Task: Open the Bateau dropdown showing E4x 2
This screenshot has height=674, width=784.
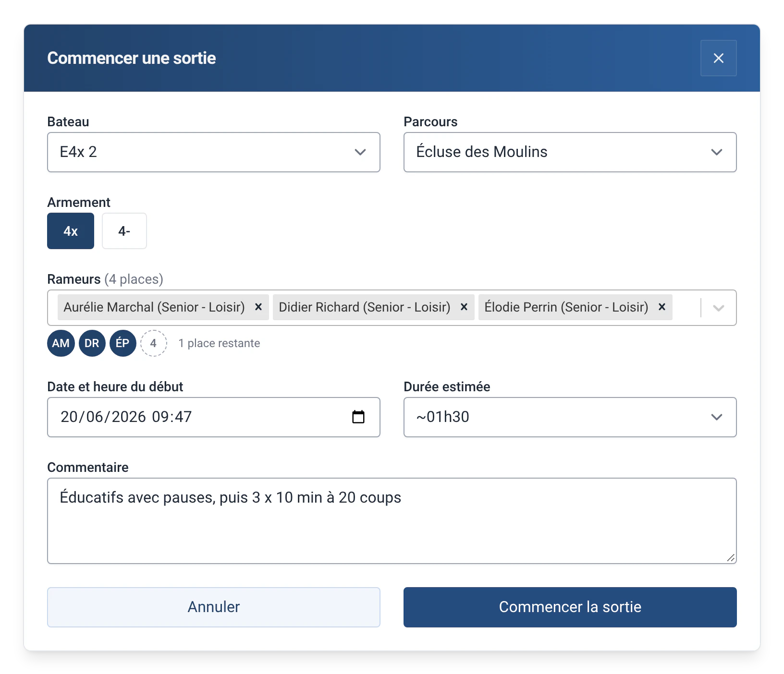Action: [214, 152]
